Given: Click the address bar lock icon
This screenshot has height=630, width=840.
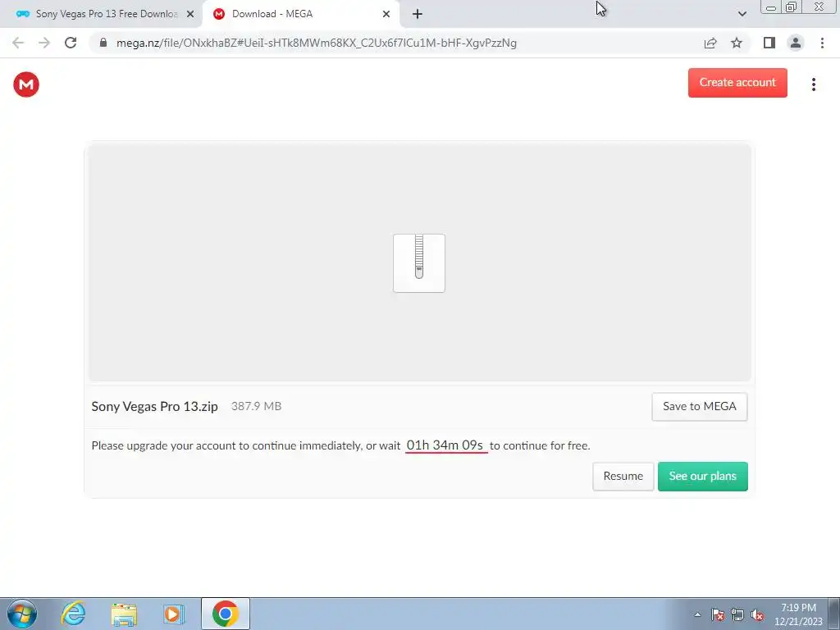Looking at the screenshot, I should click(103, 43).
